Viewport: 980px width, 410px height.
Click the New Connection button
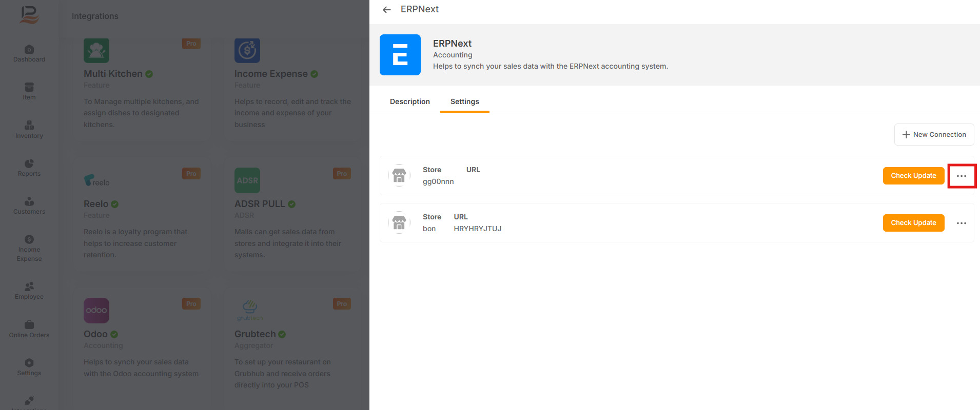(x=934, y=134)
